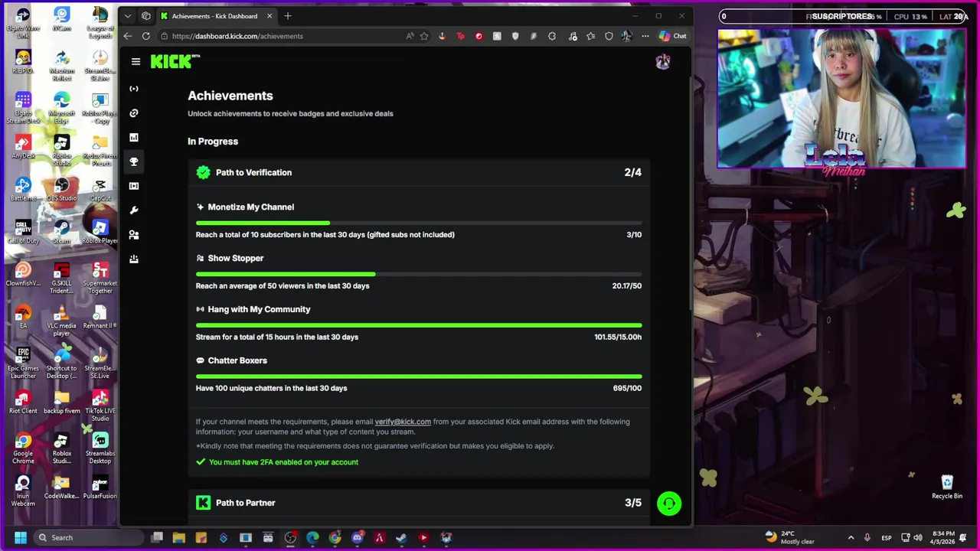Click Show Stopper progress bar

pos(419,274)
